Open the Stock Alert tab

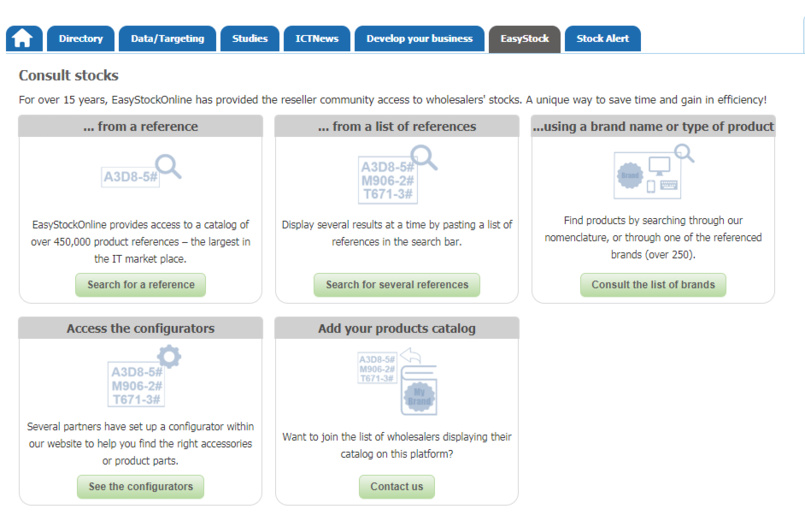(603, 39)
